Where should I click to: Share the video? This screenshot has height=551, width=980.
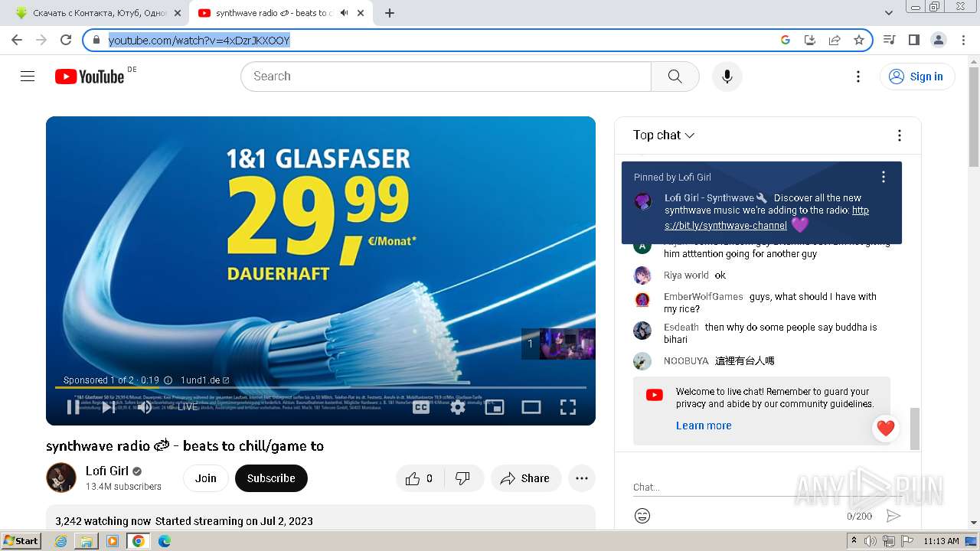(x=525, y=478)
